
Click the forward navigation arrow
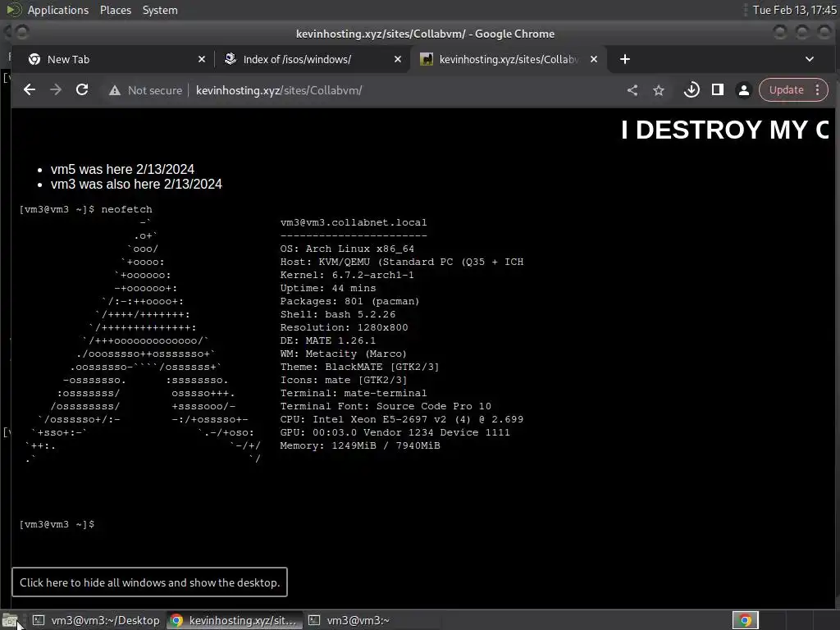pyautogui.click(x=56, y=90)
